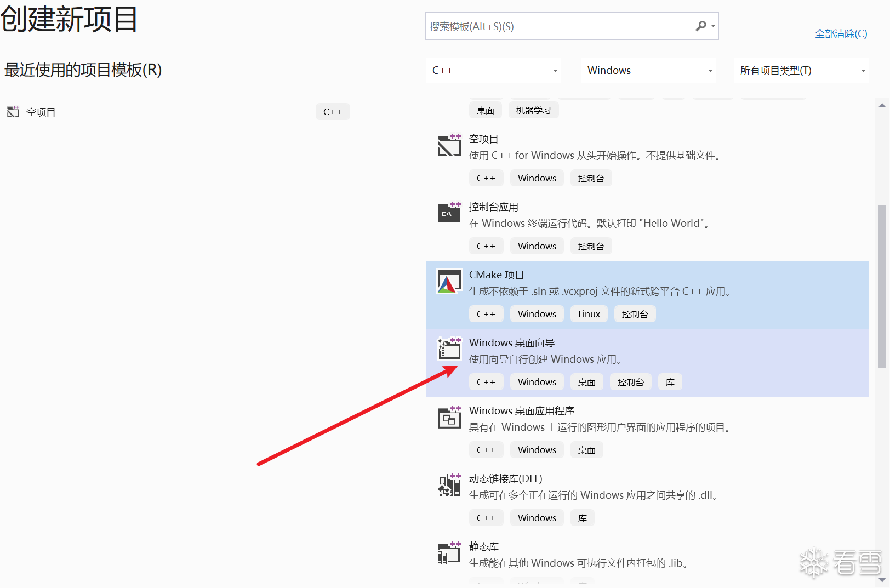This screenshot has height=588, width=890.
Task: Click the 全部清除(C) link
Action: pyautogui.click(x=841, y=34)
